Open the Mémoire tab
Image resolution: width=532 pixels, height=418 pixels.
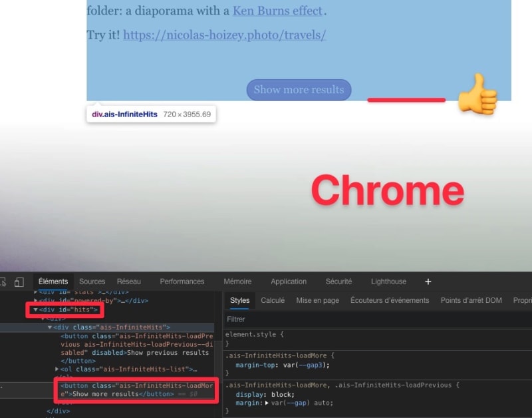pyautogui.click(x=237, y=282)
